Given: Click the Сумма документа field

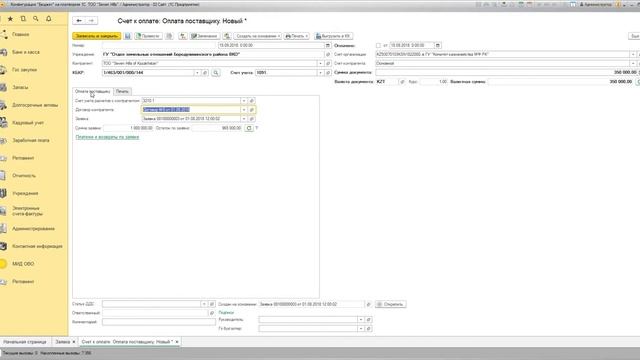Looking at the screenshot, I should (x=507, y=72).
